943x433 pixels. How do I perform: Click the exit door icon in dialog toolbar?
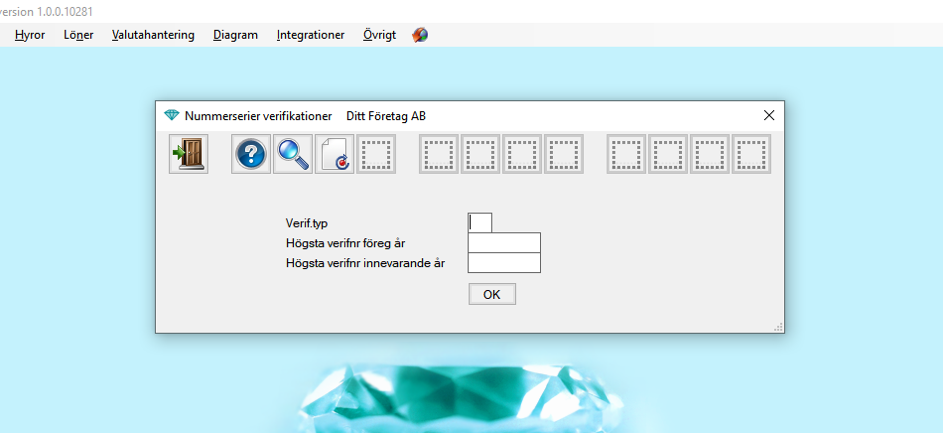(x=188, y=155)
